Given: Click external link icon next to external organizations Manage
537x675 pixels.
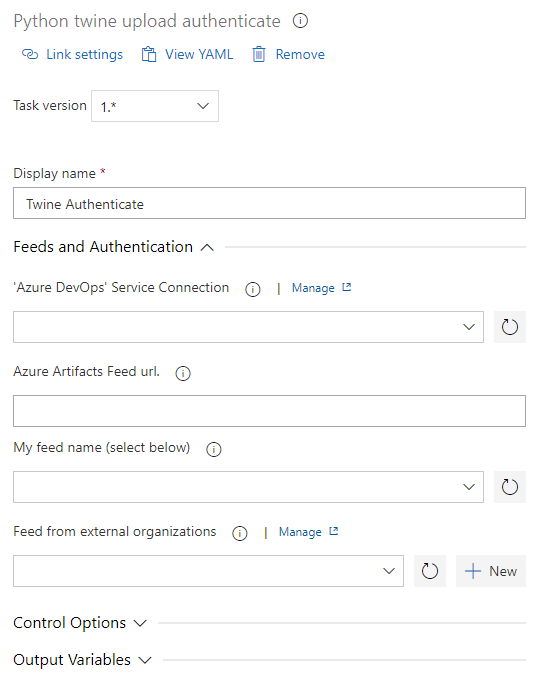Looking at the screenshot, I should pos(334,531).
